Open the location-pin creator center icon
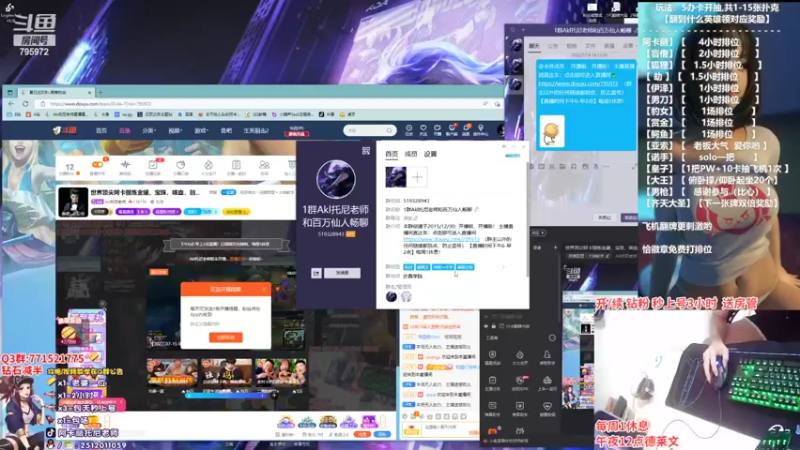This screenshot has height=450, width=800. pos(480,130)
